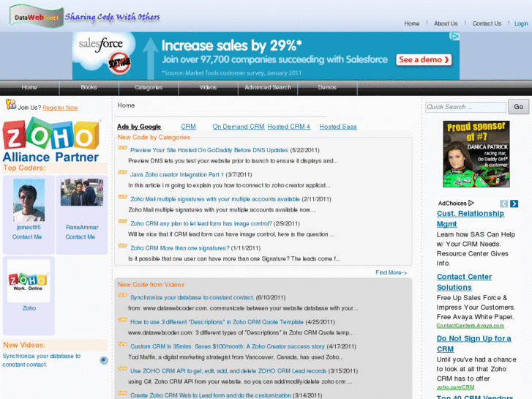Focus the Quick Search input field

tap(465, 107)
